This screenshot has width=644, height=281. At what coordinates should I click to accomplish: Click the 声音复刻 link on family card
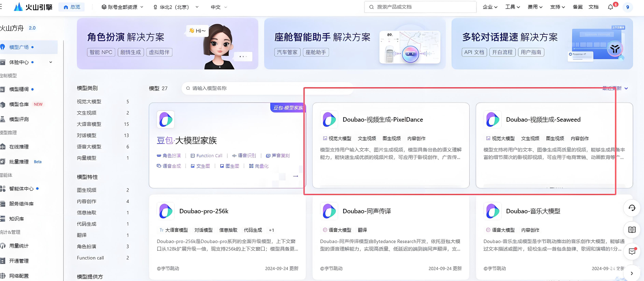point(278,156)
